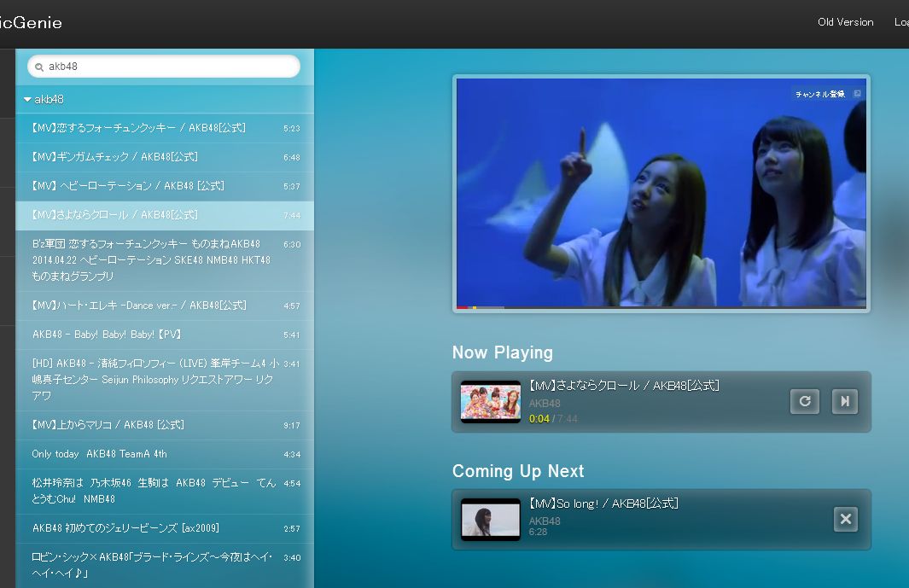The image size is (909, 588).
Task: Click the search magnifier icon
Action: [39, 67]
